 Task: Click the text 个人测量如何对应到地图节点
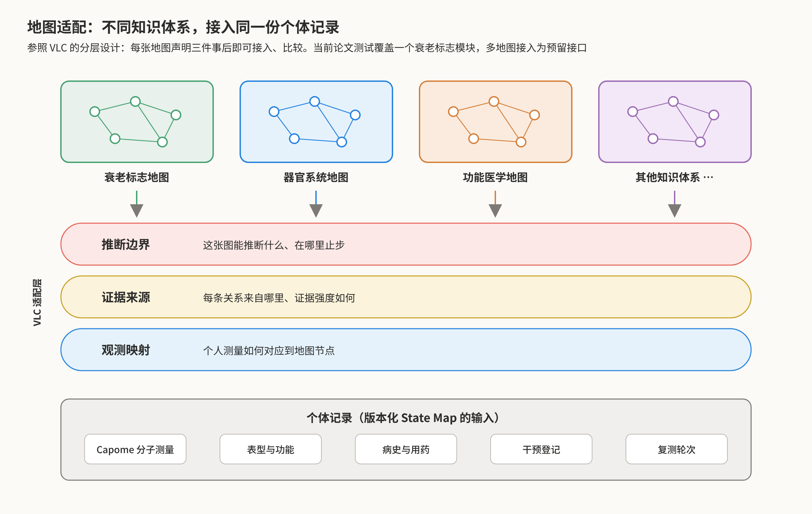269,350
